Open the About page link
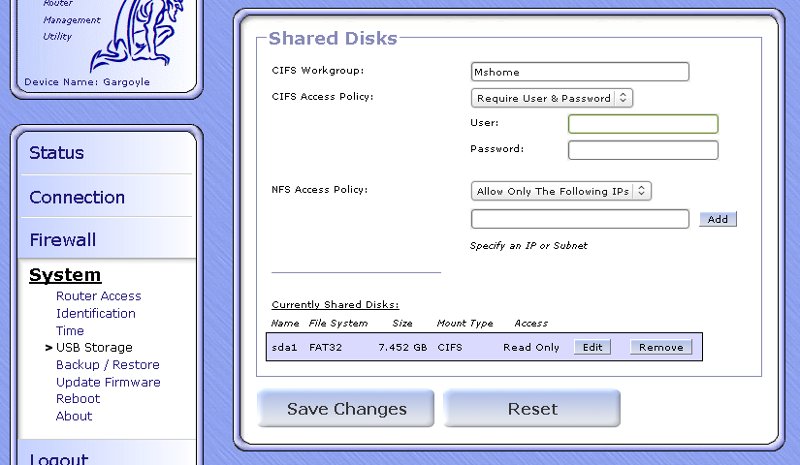The height and width of the screenshot is (465, 800). 74,416
